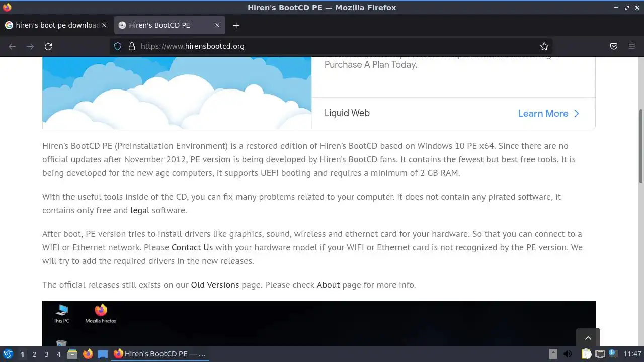Viewport: 644px width, 362px height.
Task: Switch to workspace 2
Action: (34, 354)
